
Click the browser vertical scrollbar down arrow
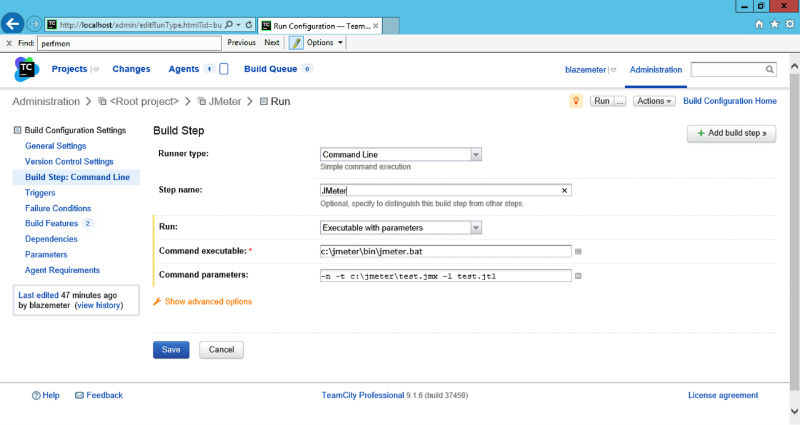[x=794, y=411]
